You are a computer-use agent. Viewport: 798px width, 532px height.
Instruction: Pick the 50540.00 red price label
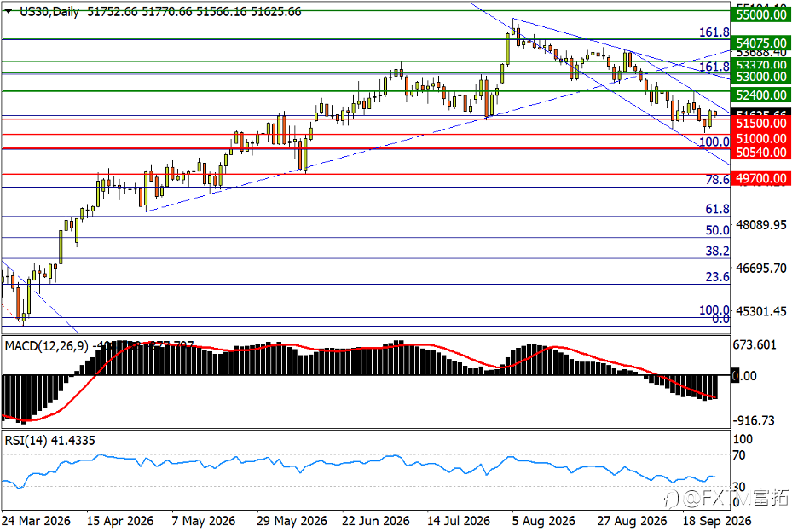tap(761, 153)
